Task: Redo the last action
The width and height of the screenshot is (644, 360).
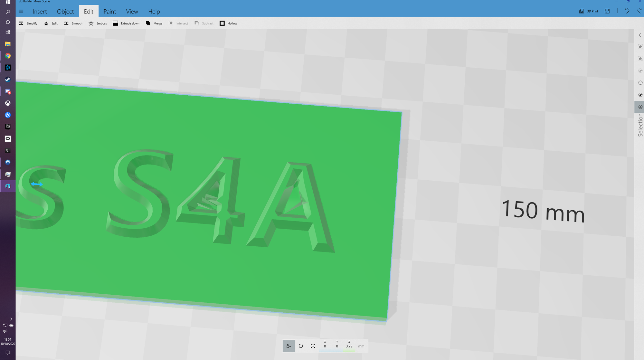Action: point(639,11)
